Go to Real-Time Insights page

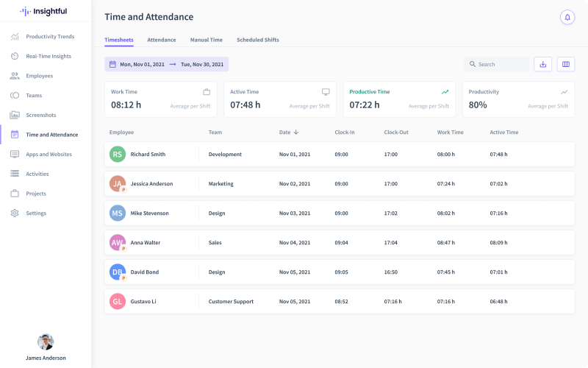point(49,56)
